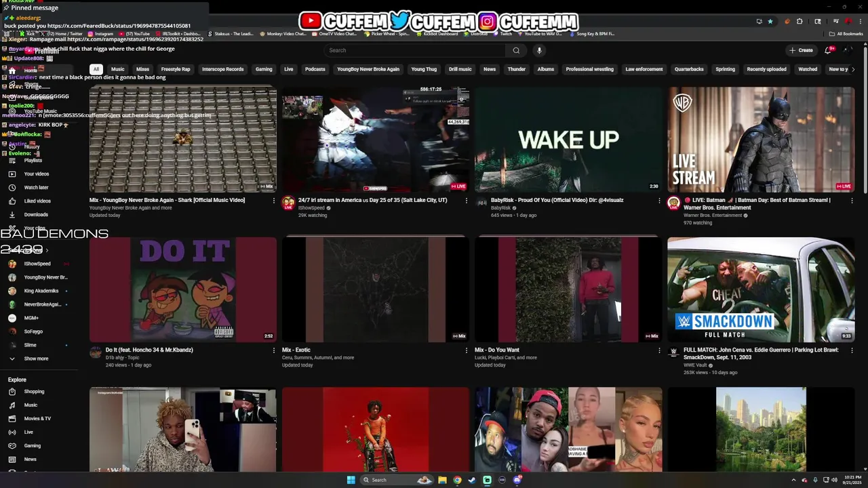Open MGM+ subscription in sidebar
Image resolution: width=868 pixels, height=488 pixels.
point(31,318)
